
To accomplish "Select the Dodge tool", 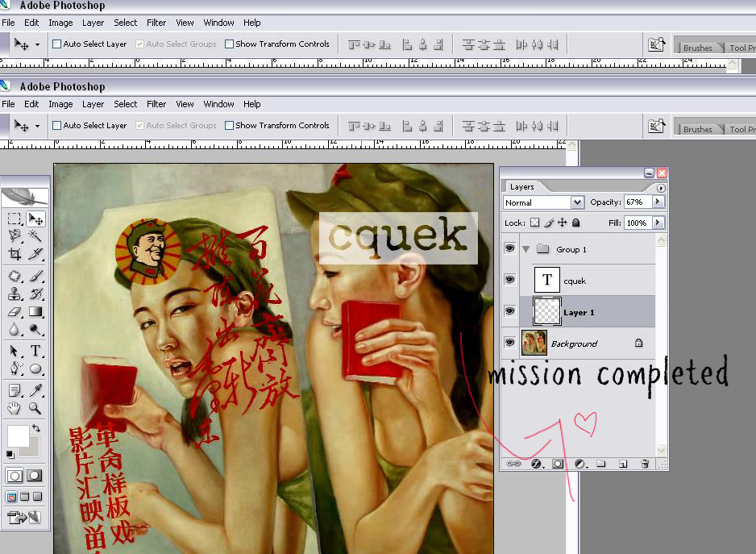I will [x=35, y=330].
